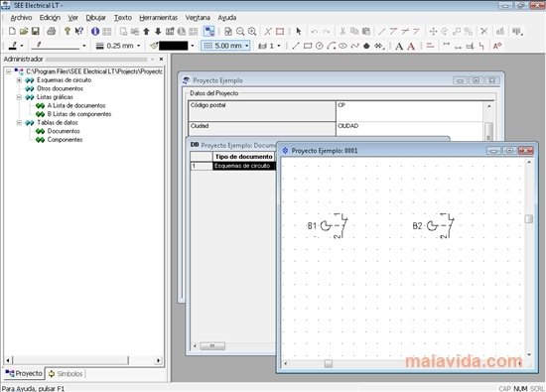Switch to the Símbolos tab
The height and width of the screenshot is (392, 546).
[x=66, y=373]
